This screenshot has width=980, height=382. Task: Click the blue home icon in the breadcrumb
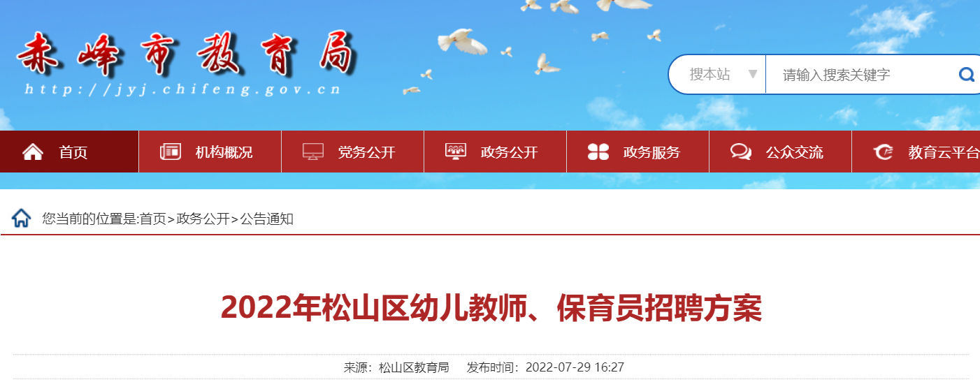pyautogui.click(x=22, y=218)
